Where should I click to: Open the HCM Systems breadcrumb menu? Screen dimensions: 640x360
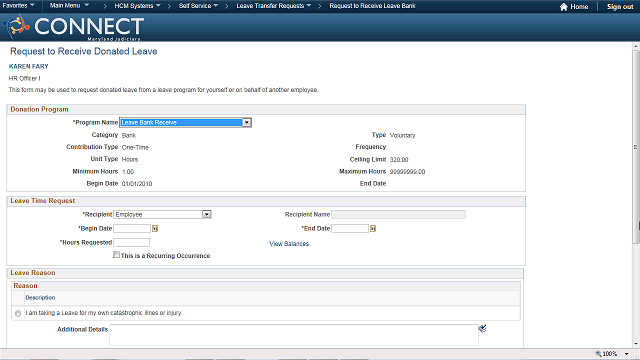(138, 6)
